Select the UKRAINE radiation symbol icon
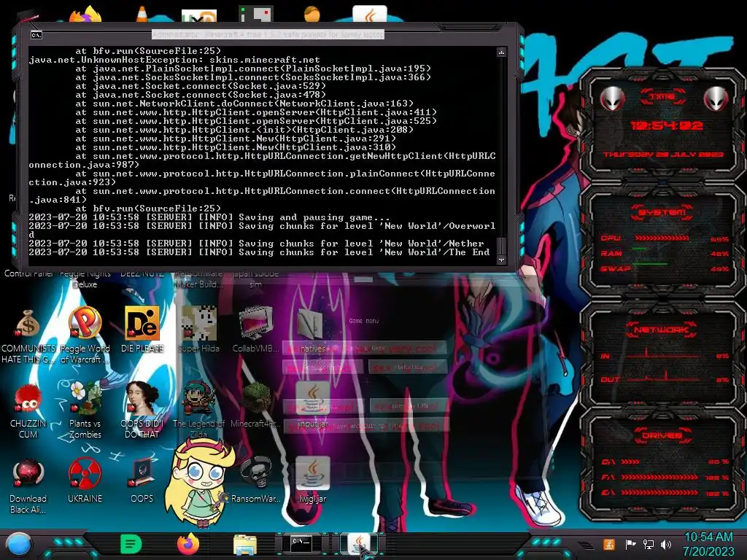747x560 pixels. (x=85, y=480)
